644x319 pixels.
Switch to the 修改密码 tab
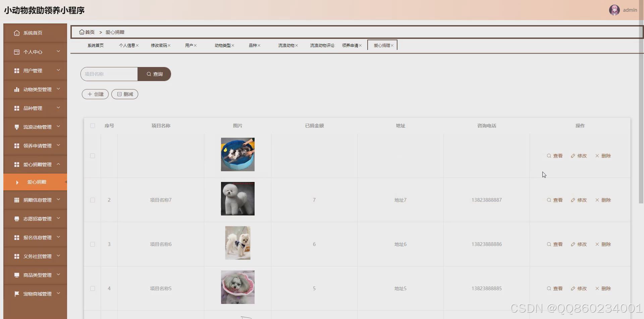click(x=159, y=46)
